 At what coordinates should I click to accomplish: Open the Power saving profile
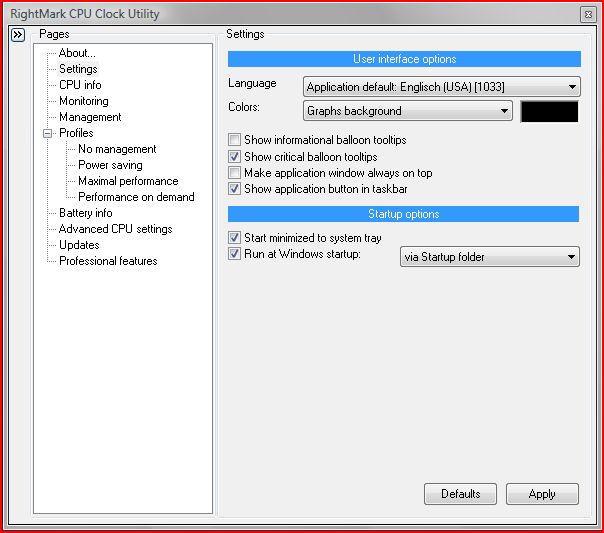110,165
